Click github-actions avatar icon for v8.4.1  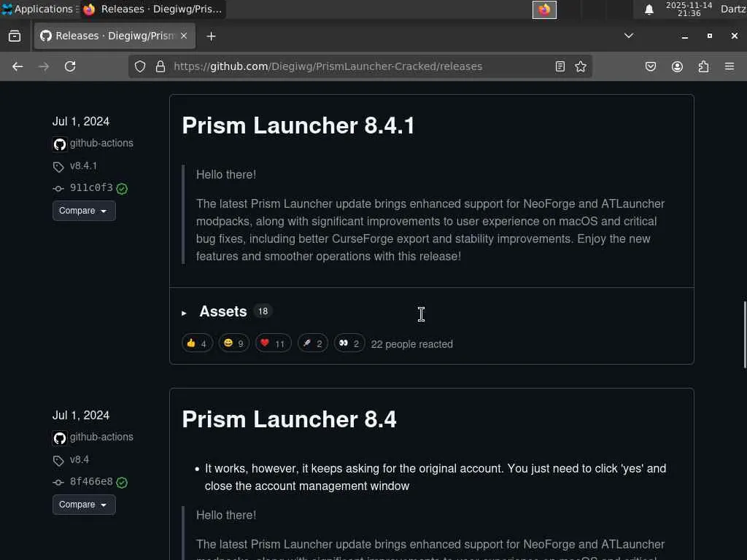click(60, 144)
